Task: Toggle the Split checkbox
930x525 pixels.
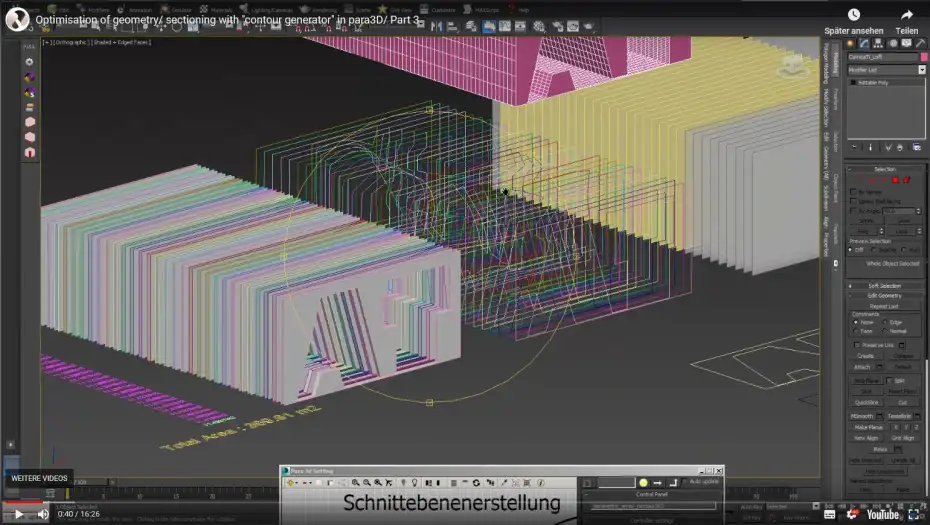Action: tap(889, 380)
